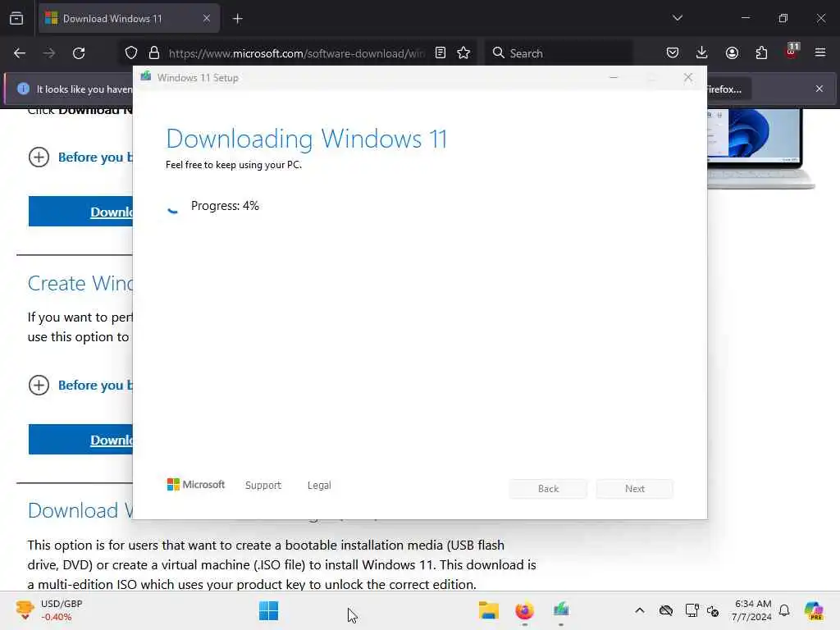
Task: Open the Firefox downloads panel
Action: click(x=702, y=52)
